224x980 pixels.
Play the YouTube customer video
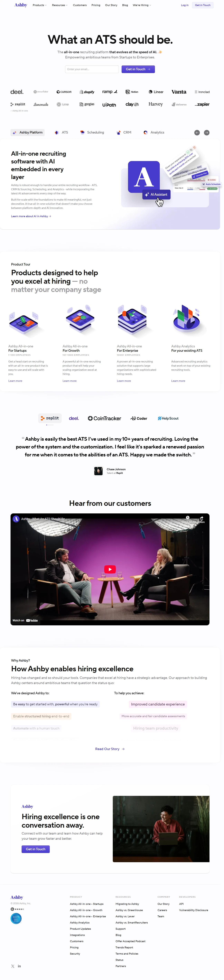click(110, 569)
